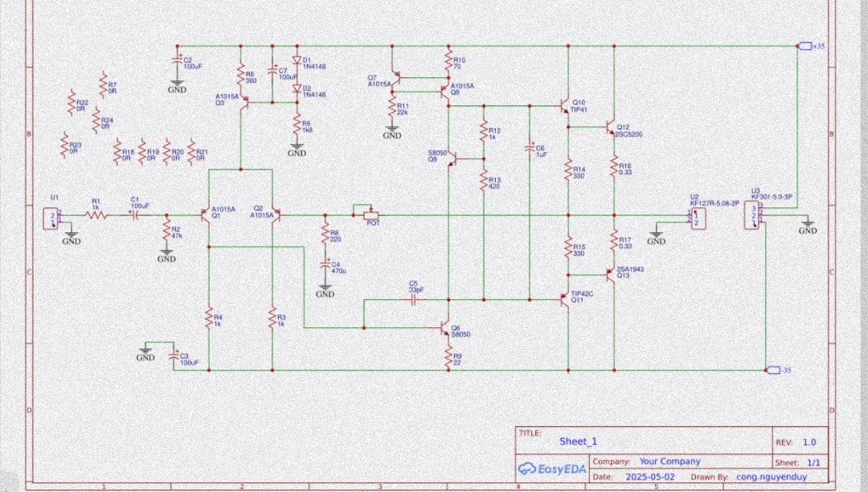This screenshot has width=868, height=492.
Task: Select input connector U1
Action: (x=52, y=218)
